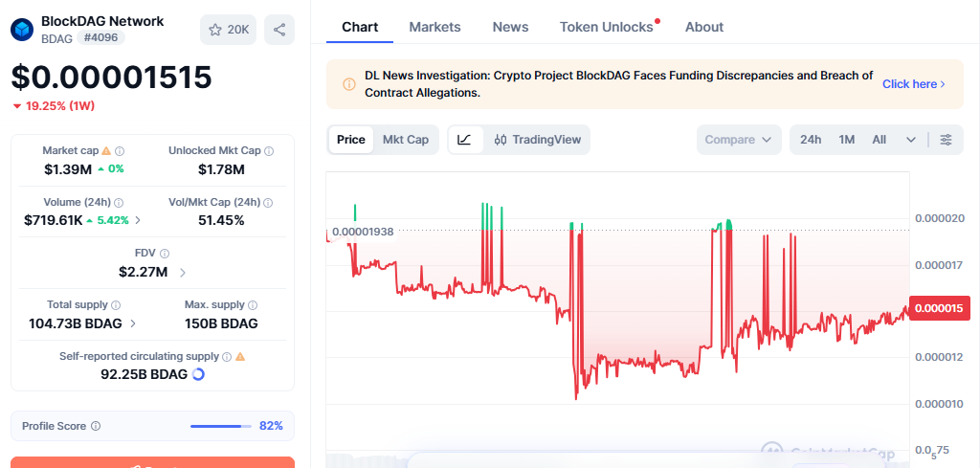Follow the Click here link in the banner

point(914,83)
